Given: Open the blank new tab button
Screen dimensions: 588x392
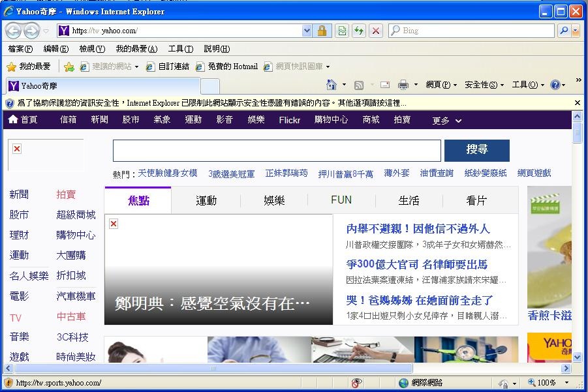Looking at the screenshot, I should (210, 86).
